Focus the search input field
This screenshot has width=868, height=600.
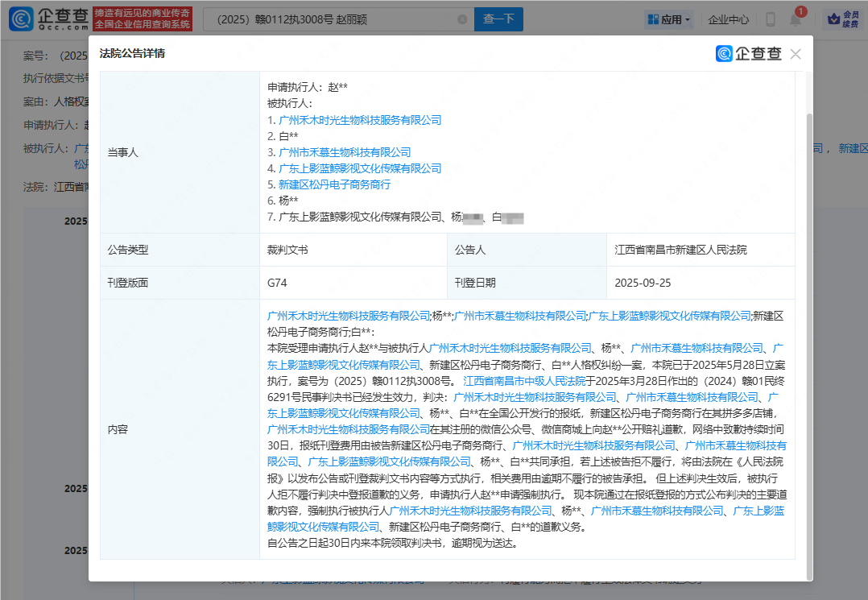(x=330, y=19)
